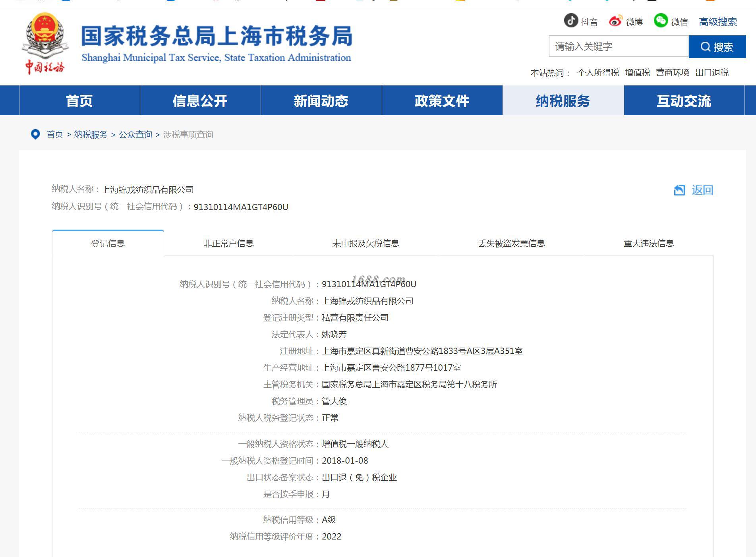
Task: Click 纳税服务 in the breadcrumb
Action: click(91, 135)
